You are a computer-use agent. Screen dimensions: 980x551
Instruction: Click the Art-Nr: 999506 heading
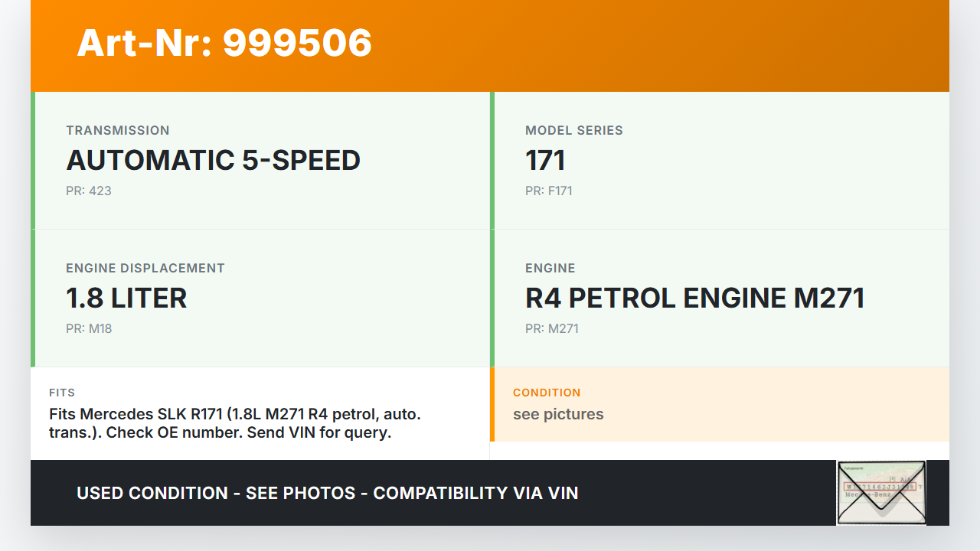[224, 43]
